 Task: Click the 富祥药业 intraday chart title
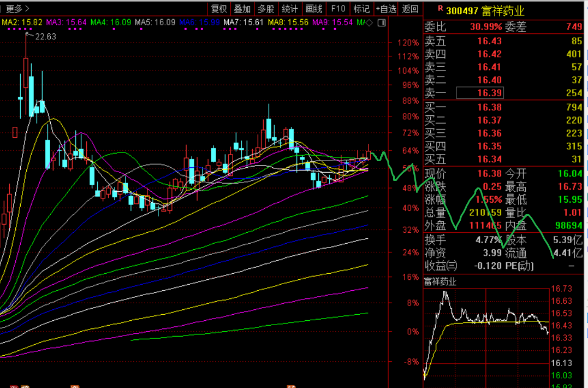(x=440, y=281)
